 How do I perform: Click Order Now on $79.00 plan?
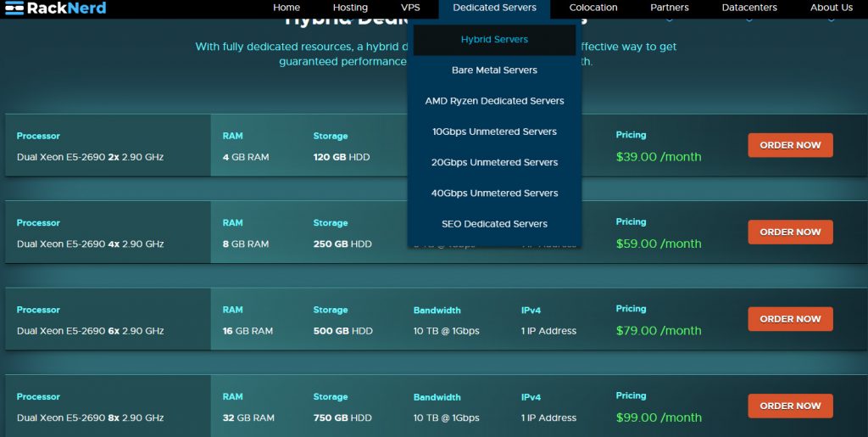790,319
